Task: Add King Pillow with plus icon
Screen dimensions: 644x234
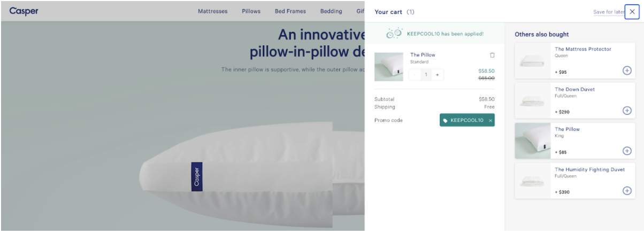Action: click(627, 151)
